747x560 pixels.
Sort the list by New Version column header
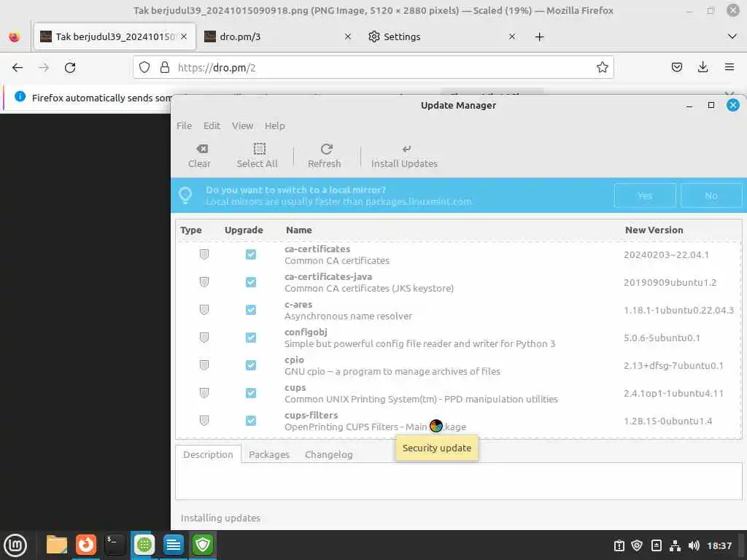coord(654,230)
